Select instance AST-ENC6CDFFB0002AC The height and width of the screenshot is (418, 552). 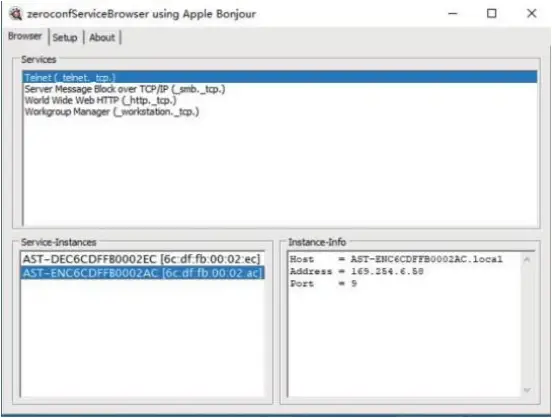point(143,273)
